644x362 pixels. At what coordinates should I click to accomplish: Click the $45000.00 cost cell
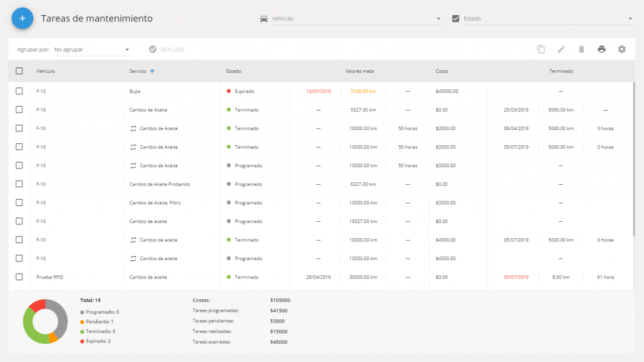[447, 92]
